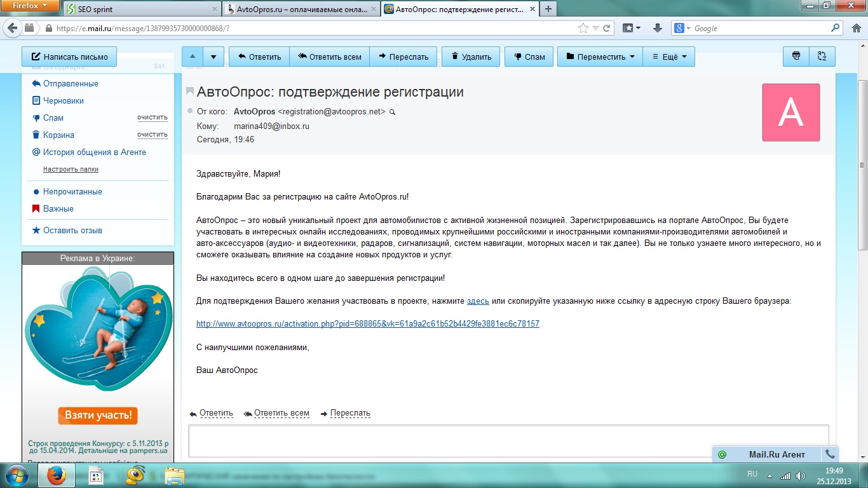Click bottom Ответить всем link

click(x=281, y=413)
